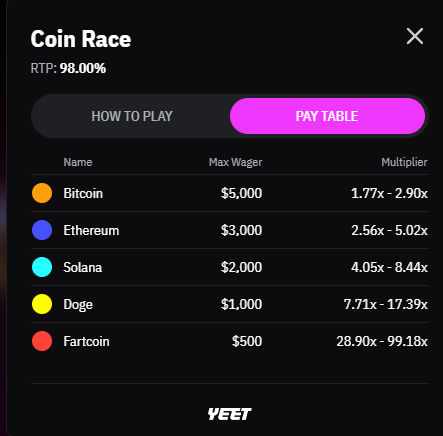Click the Max Wager column header
Viewport: 443px width, 436px height.
(x=236, y=162)
